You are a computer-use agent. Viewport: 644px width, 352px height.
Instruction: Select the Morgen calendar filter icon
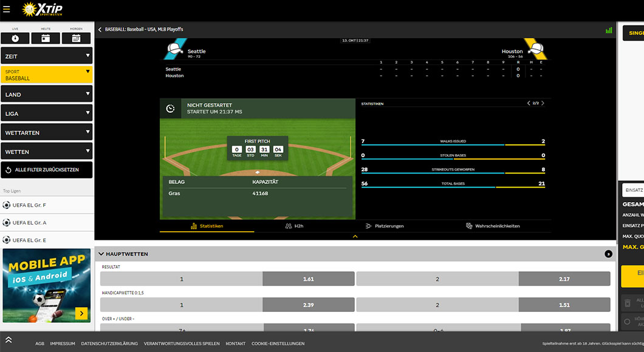click(x=76, y=38)
